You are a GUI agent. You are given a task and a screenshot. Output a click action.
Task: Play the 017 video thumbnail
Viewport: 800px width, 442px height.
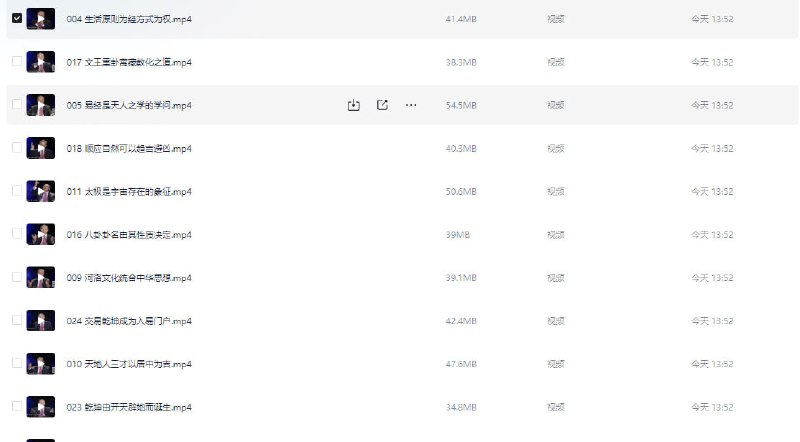click(41, 62)
